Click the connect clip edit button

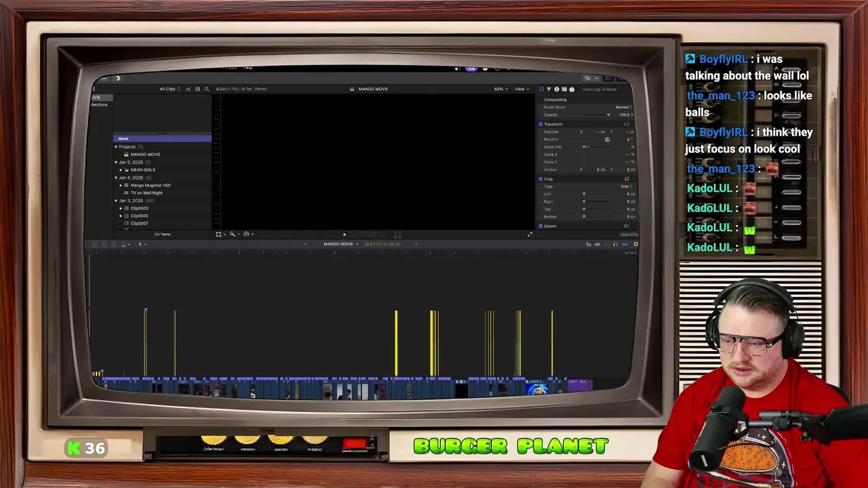pyautogui.click(x=95, y=244)
